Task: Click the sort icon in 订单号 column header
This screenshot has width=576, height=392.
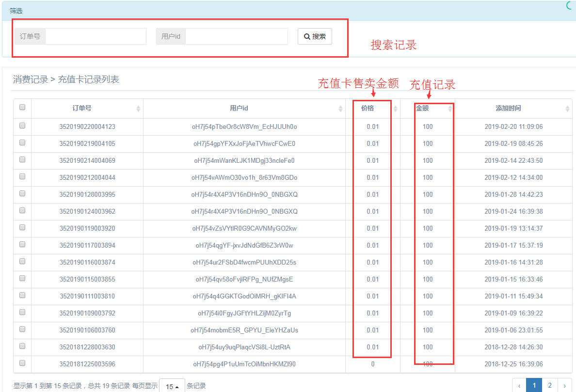Action: (138, 109)
